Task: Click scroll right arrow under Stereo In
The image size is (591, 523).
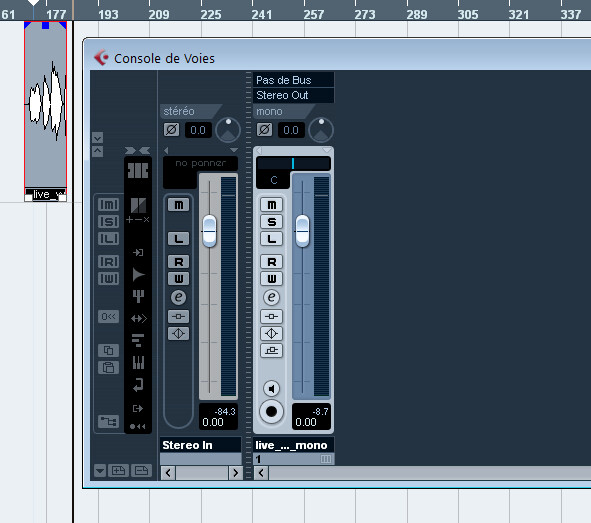Action: coord(235,473)
